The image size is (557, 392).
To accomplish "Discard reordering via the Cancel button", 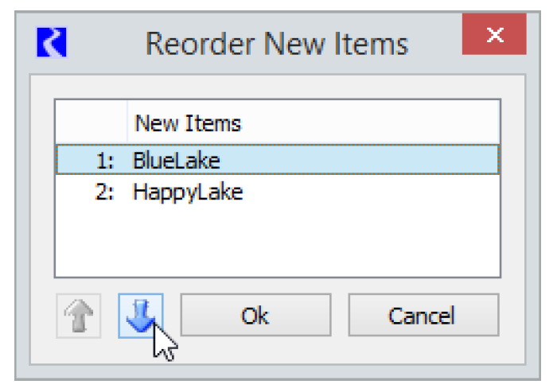I will click(423, 316).
